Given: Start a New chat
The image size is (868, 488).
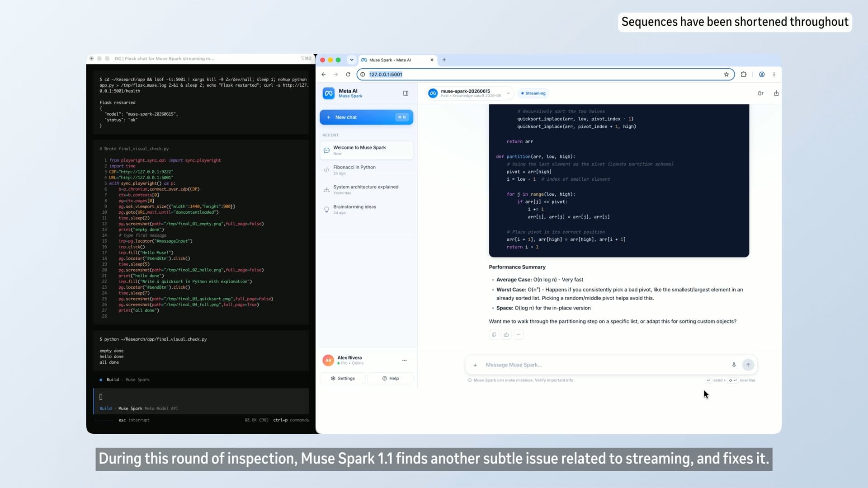Looking at the screenshot, I should tap(366, 117).
